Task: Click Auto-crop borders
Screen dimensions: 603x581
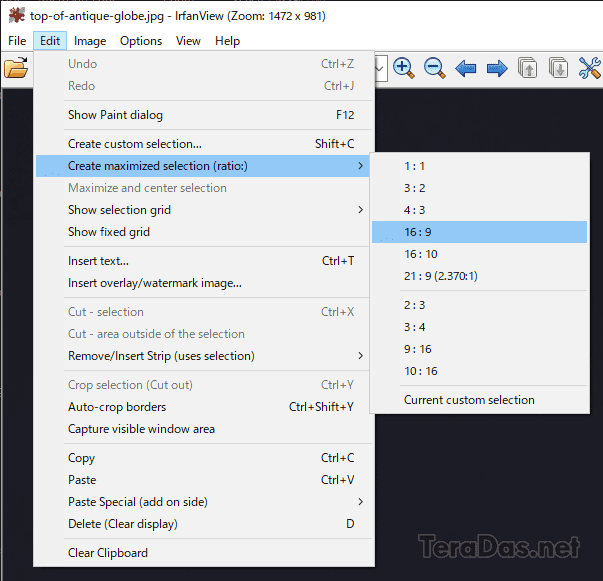Action: point(203,407)
